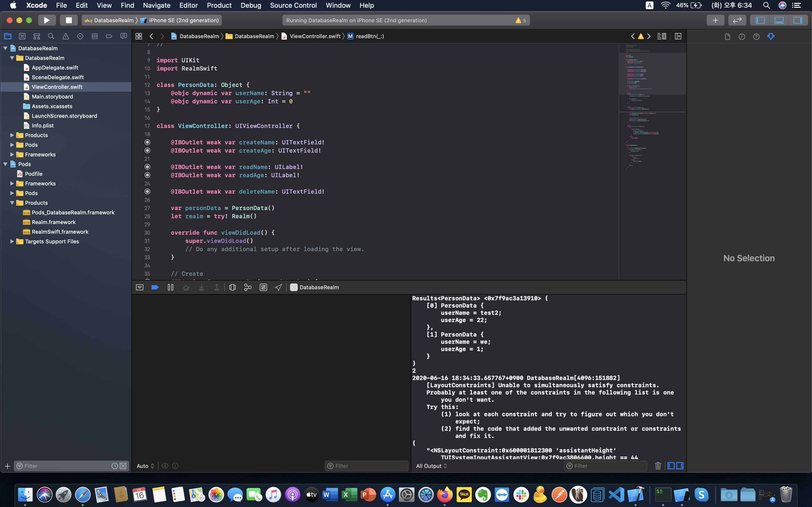Toggle the breakpoints activation button

[x=155, y=287]
